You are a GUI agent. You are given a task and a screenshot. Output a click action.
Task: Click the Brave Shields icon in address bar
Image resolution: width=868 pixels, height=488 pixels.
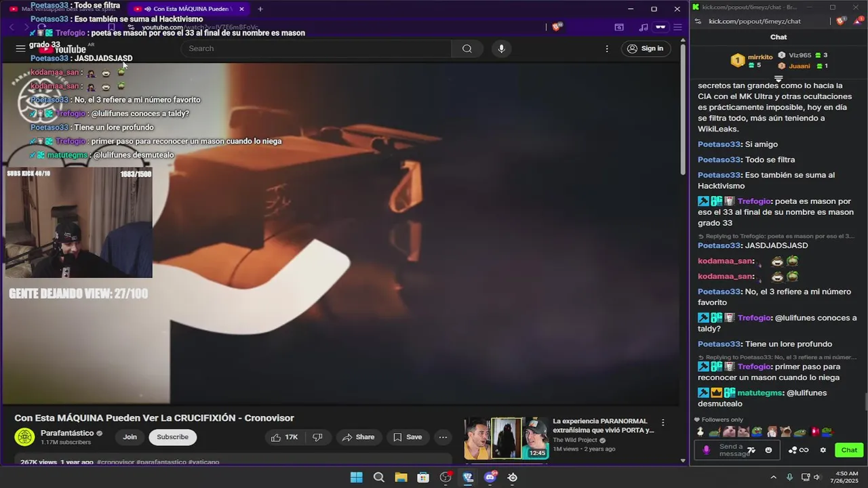tap(557, 27)
